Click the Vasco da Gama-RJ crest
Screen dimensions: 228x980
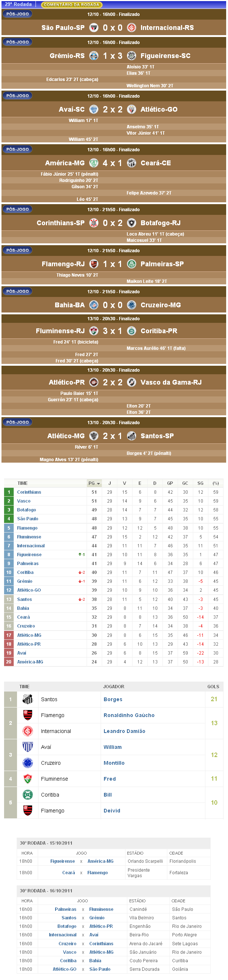point(131,382)
